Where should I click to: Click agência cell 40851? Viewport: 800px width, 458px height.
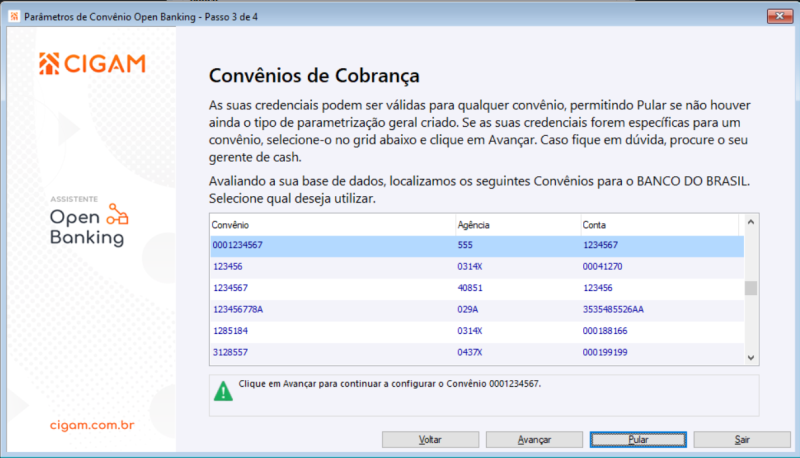click(470, 288)
